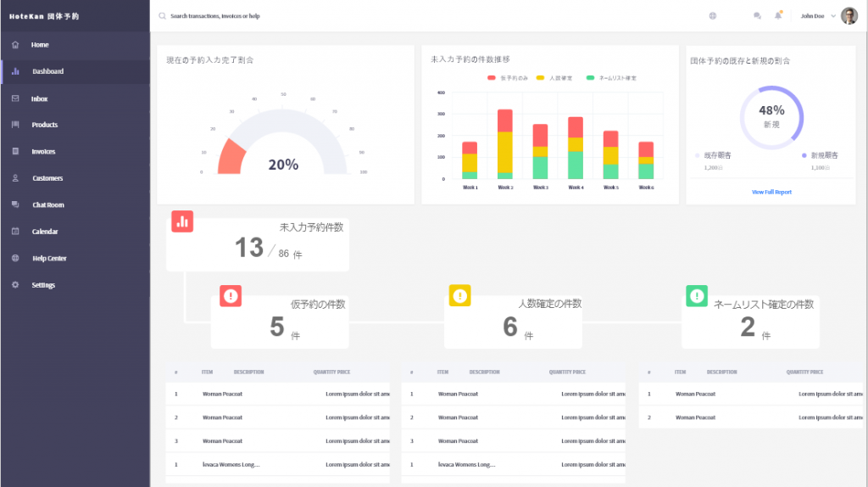Focus the search transactions input field
Viewport: 868px width, 487px height.
point(215,16)
